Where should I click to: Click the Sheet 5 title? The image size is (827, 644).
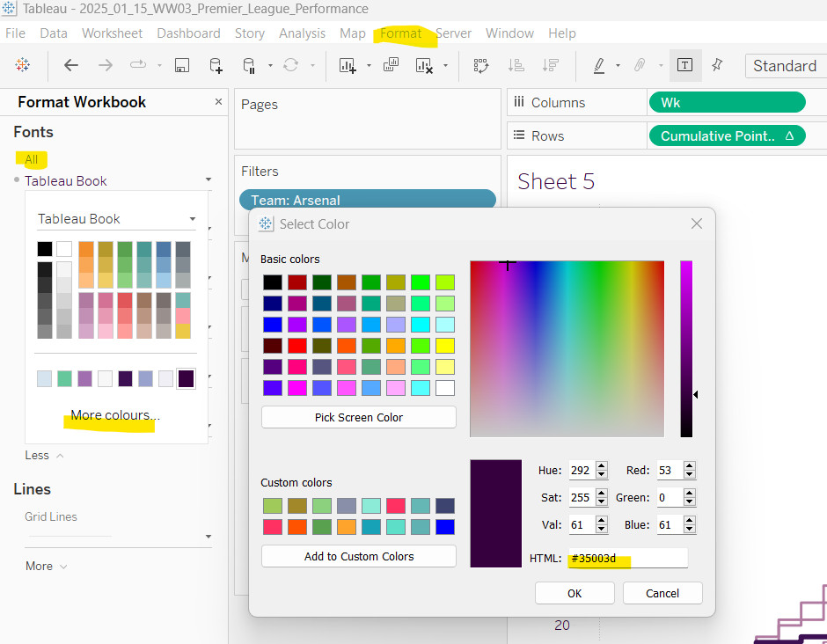click(556, 181)
